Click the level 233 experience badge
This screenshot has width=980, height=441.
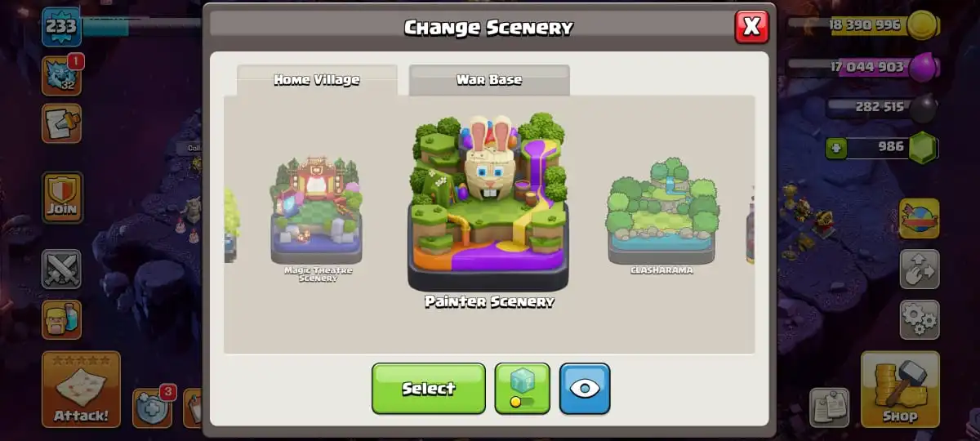click(x=61, y=26)
